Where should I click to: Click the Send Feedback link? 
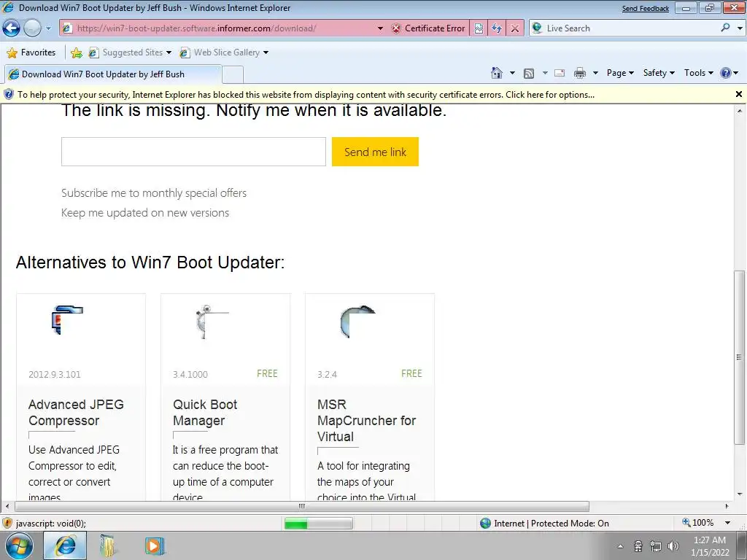[x=645, y=9]
